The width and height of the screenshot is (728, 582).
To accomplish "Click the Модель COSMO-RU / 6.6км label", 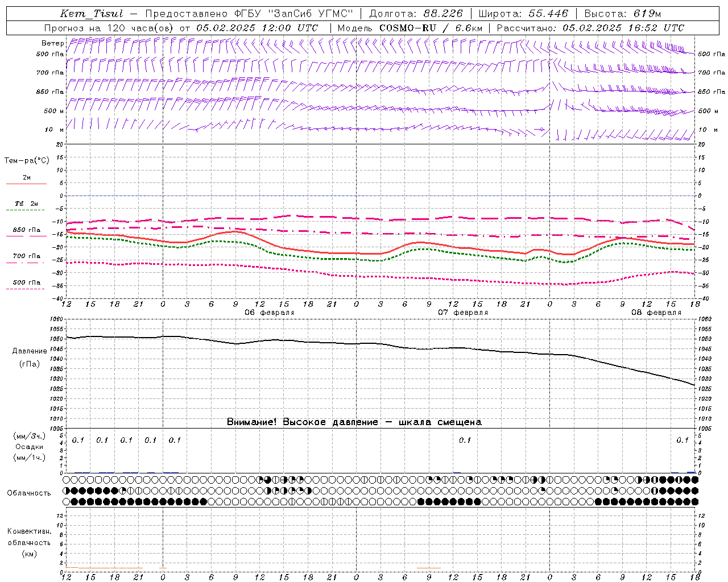I will (409, 28).
